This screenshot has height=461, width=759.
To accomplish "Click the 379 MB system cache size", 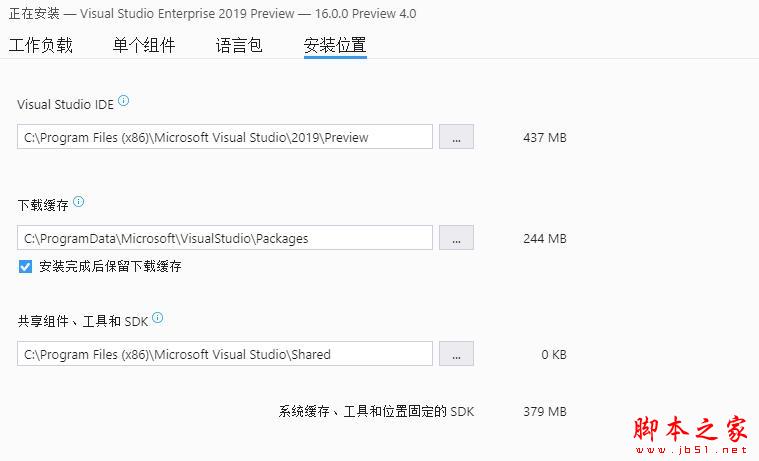I will [x=544, y=411].
